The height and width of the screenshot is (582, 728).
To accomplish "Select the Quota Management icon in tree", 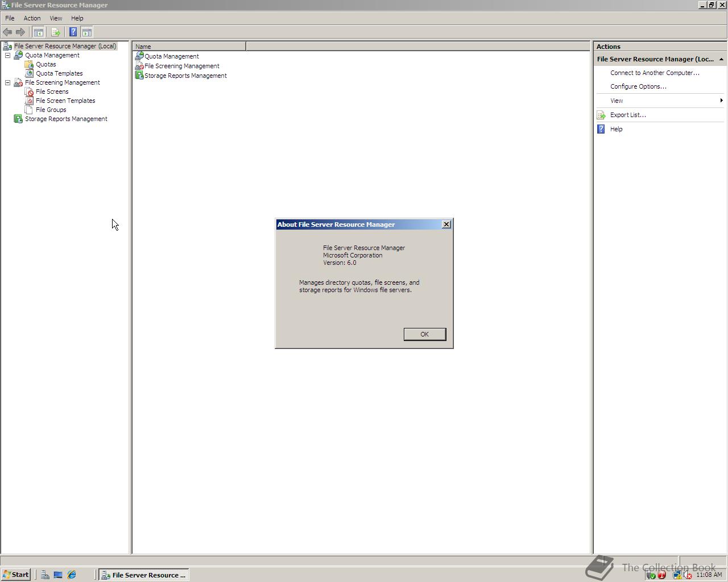I will click(x=18, y=55).
